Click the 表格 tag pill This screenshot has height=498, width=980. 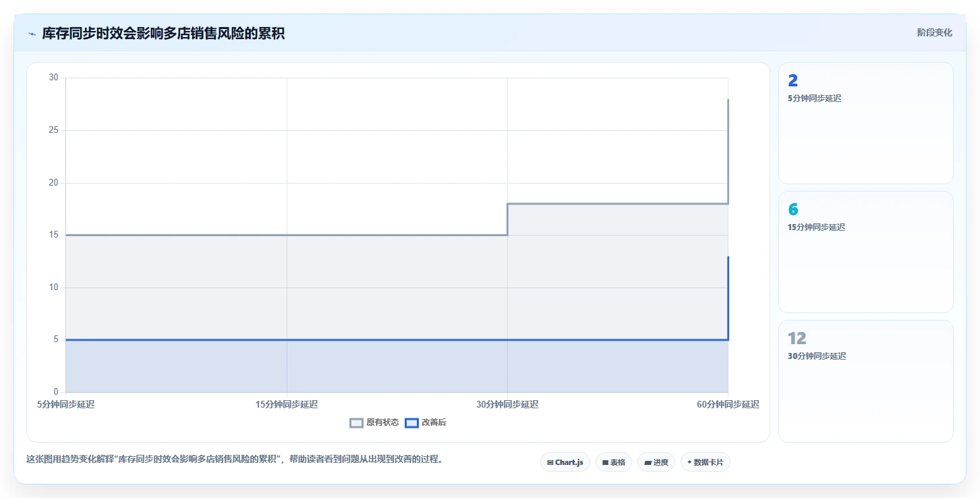[614, 462]
